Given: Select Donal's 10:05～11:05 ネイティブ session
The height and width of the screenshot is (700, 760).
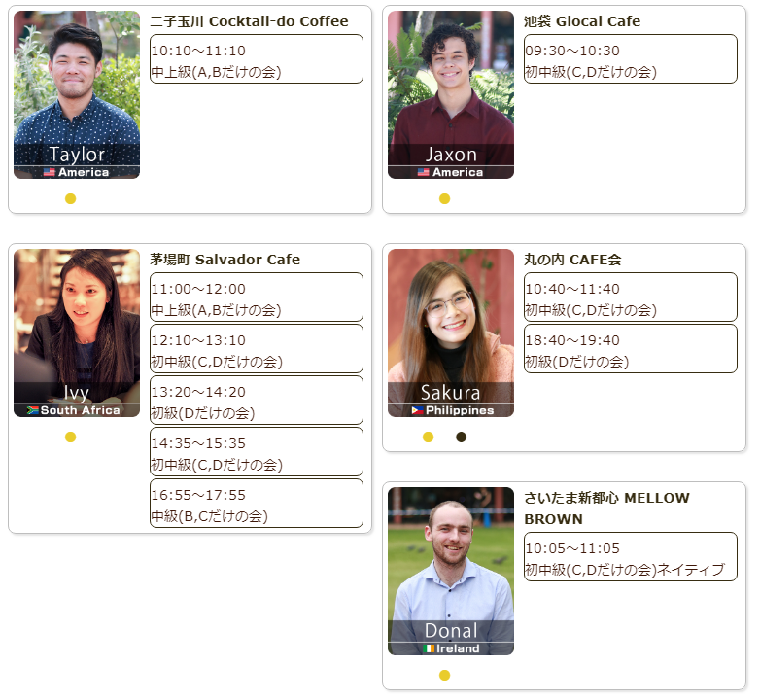Looking at the screenshot, I should point(631,556).
